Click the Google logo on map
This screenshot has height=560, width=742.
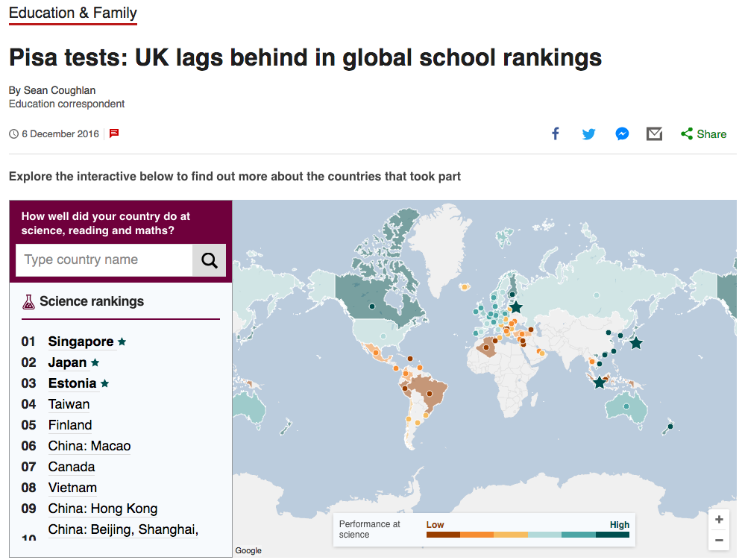pos(248,551)
